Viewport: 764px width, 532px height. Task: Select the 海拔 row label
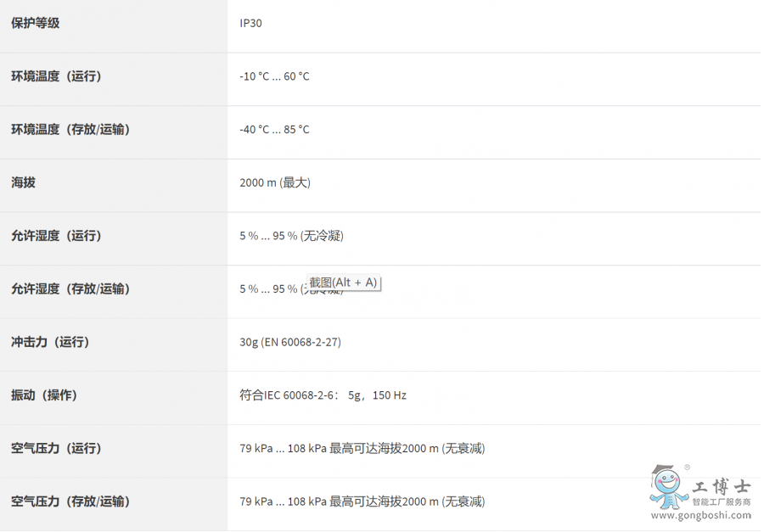tap(24, 182)
